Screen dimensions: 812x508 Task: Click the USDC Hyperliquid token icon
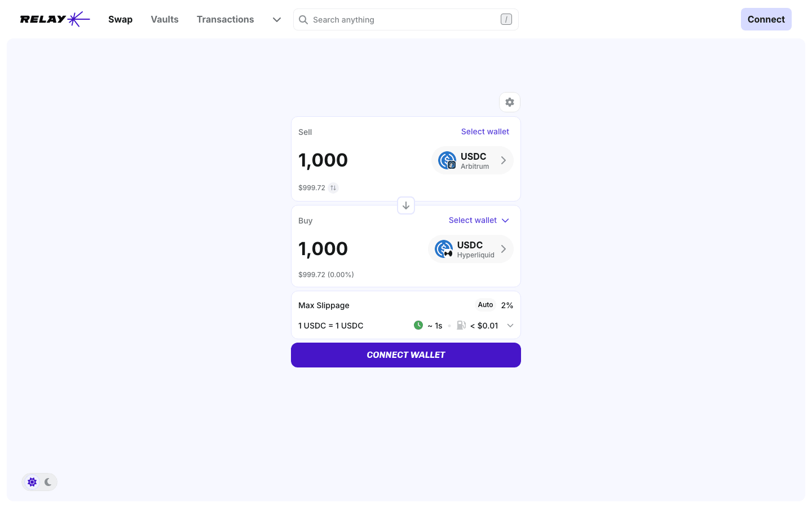[444, 249]
